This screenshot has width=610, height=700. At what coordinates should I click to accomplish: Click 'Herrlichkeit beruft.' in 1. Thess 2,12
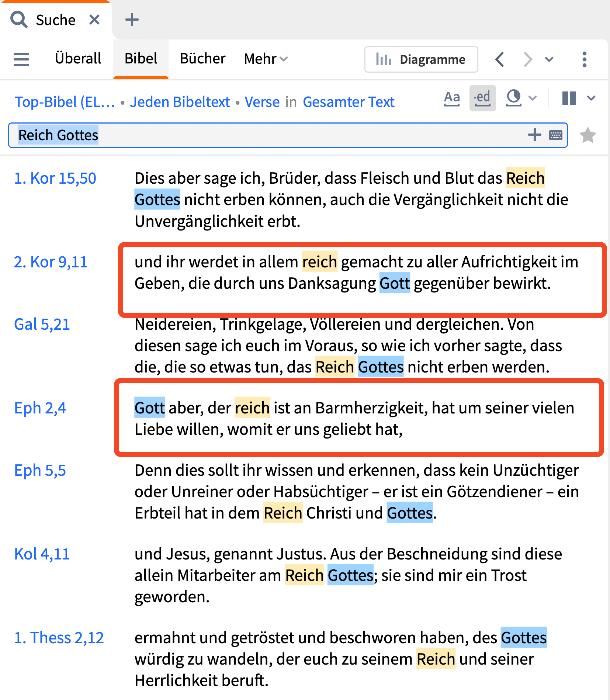pyautogui.click(x=201, y=680)
